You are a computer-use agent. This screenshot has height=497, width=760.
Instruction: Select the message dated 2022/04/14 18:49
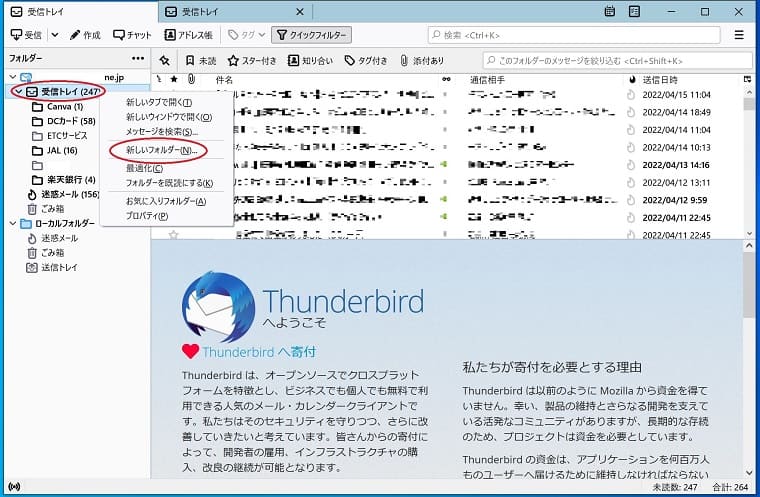click(447, 112)
